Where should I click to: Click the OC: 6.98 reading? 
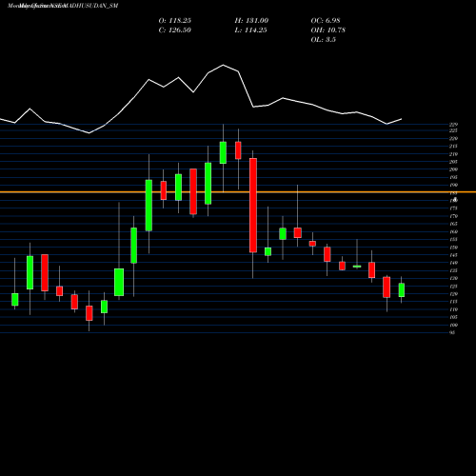click(326, 21)
